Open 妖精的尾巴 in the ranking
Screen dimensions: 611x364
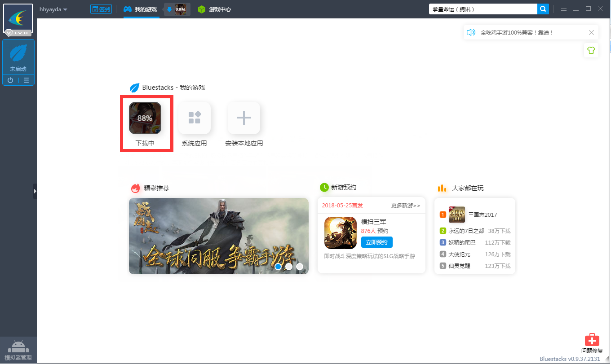click(x=461, y=243)
